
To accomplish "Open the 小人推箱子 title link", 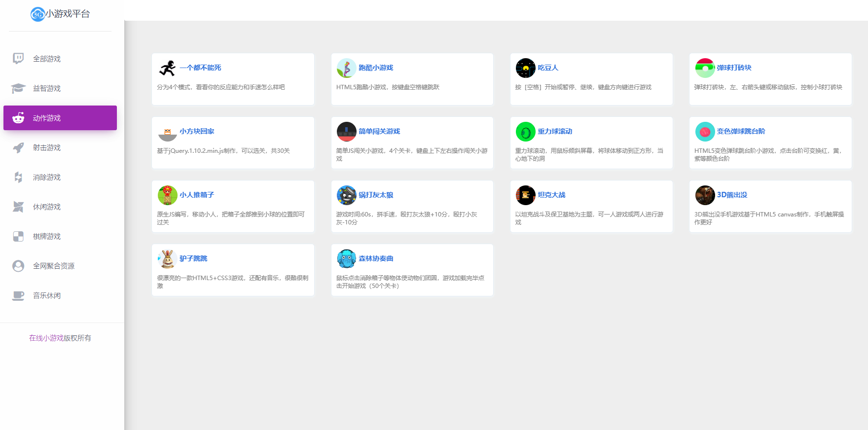I will point(197,195).
